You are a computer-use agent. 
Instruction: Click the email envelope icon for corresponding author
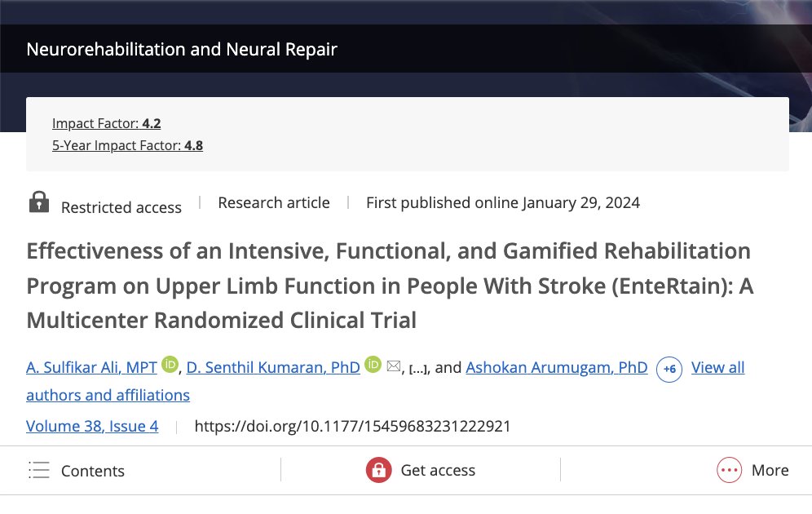point(394,366)
